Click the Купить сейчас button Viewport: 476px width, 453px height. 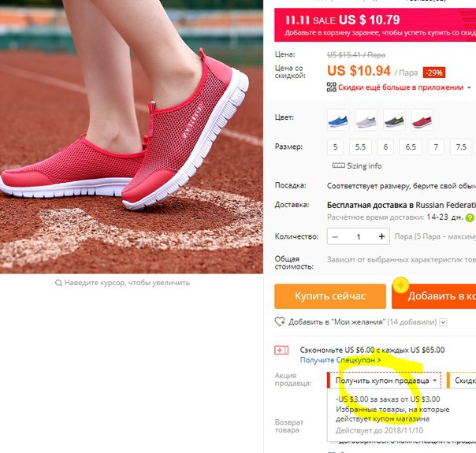pos(330,296)
